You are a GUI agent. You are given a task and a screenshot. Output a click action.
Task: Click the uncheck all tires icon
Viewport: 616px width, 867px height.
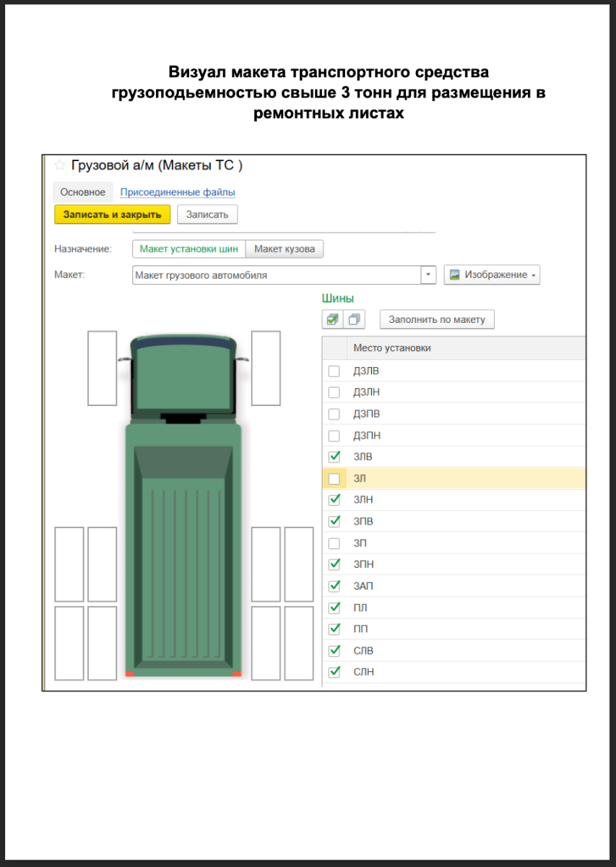tap(355, 319)
